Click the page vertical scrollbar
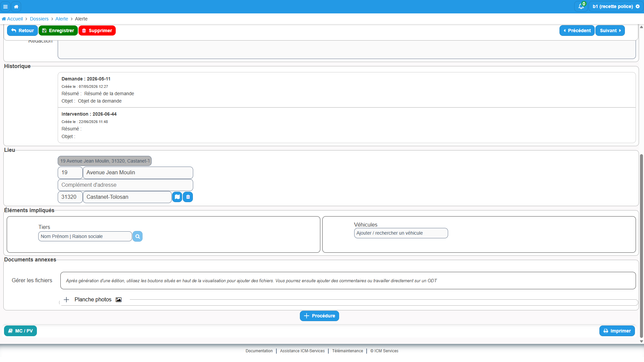Screen dimensions: 644x362 (641, 246)
